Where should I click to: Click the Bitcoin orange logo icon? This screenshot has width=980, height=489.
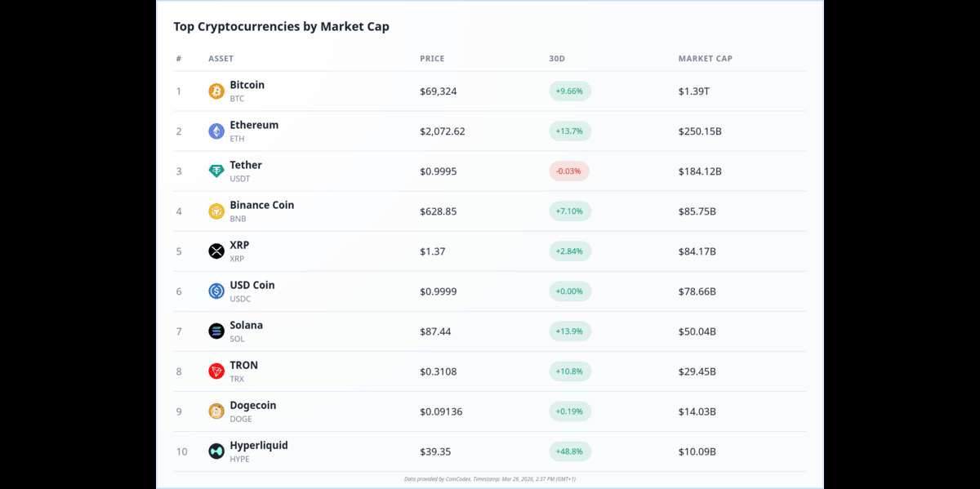coord(216,91)
